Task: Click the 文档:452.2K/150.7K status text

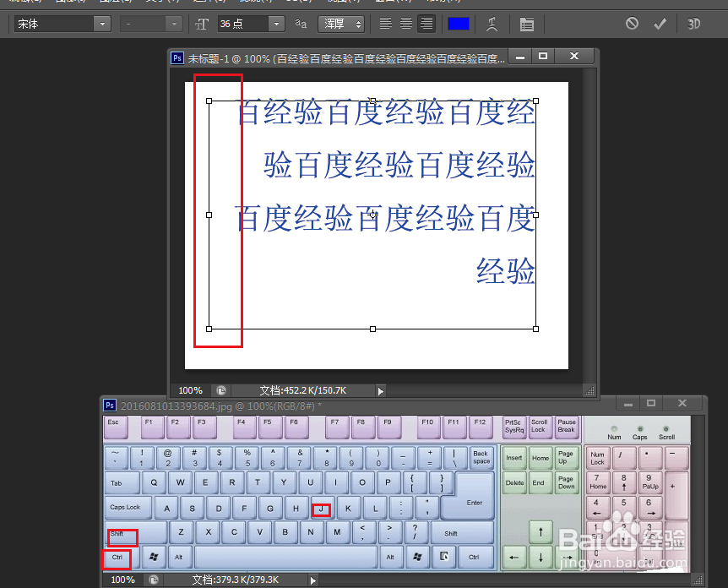Action: (302, 390)
